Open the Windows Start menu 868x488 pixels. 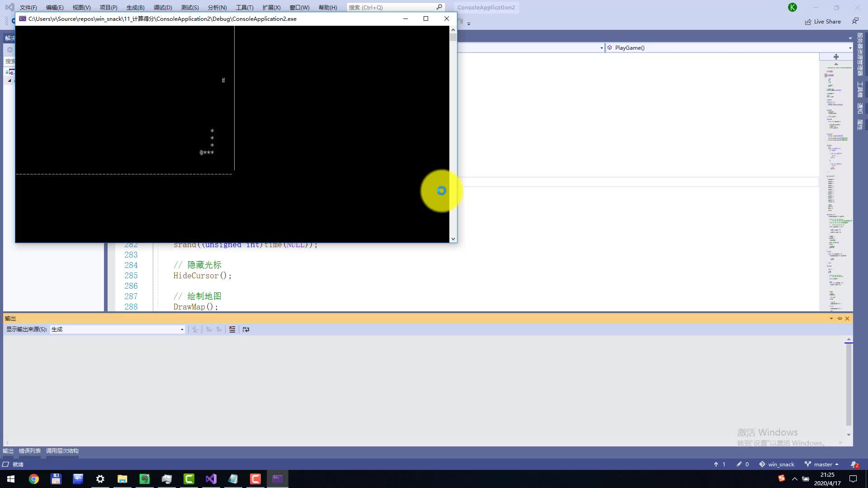(11, 479)
